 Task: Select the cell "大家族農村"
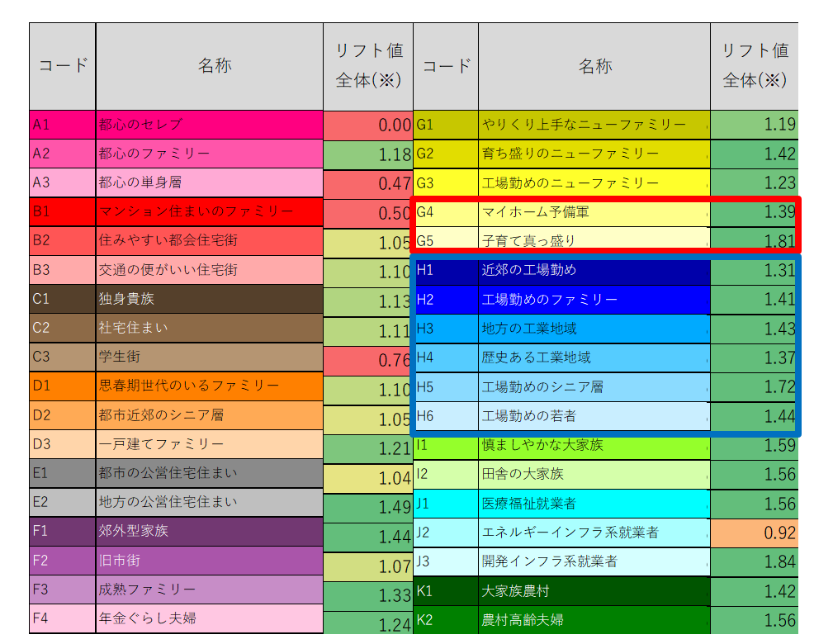(x=594, y=591)
